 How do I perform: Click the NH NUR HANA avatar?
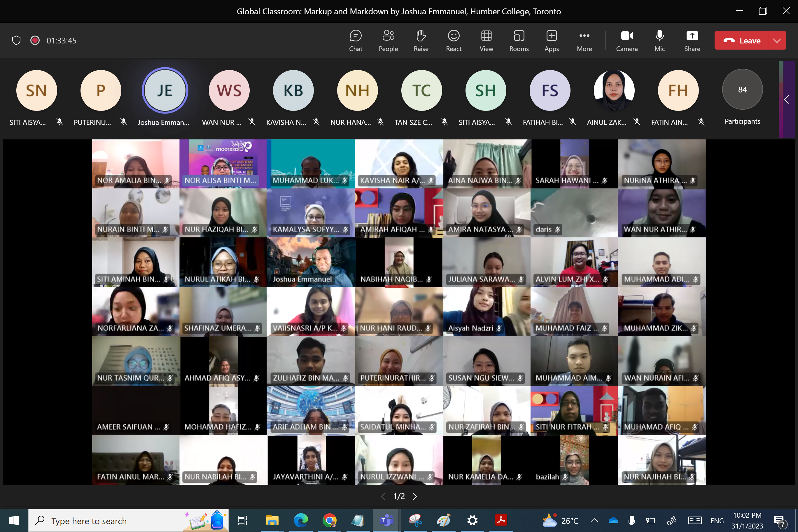357,90
